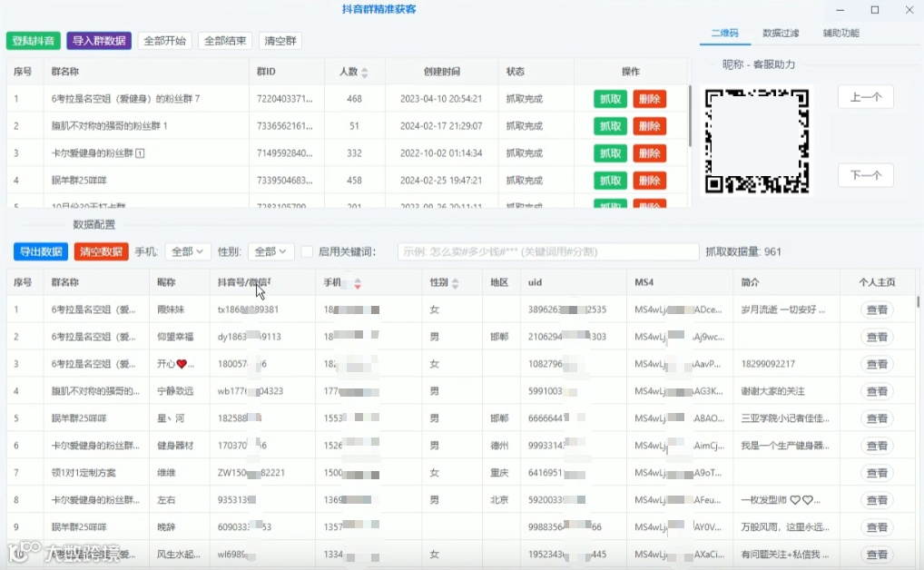
Task: Select bio cell 谢谢大家的关注
Action: click(x=772, y=391)
